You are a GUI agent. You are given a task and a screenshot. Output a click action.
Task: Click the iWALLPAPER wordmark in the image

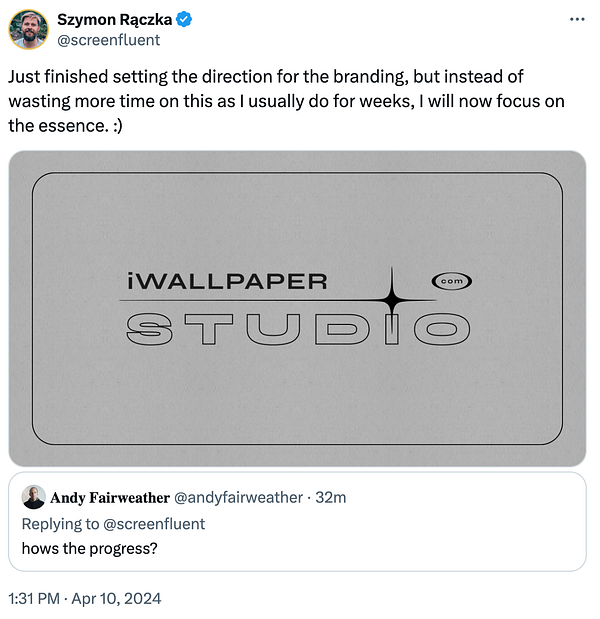click(x=228, y=282)
